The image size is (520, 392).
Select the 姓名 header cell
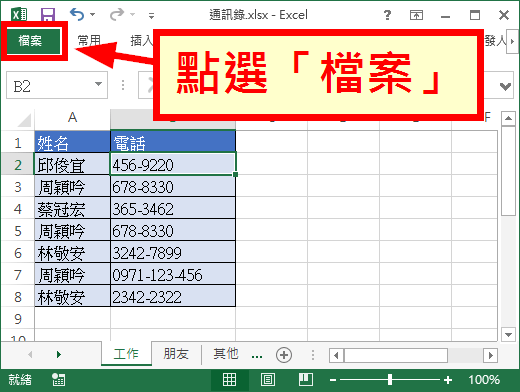(x=72, y=142)
